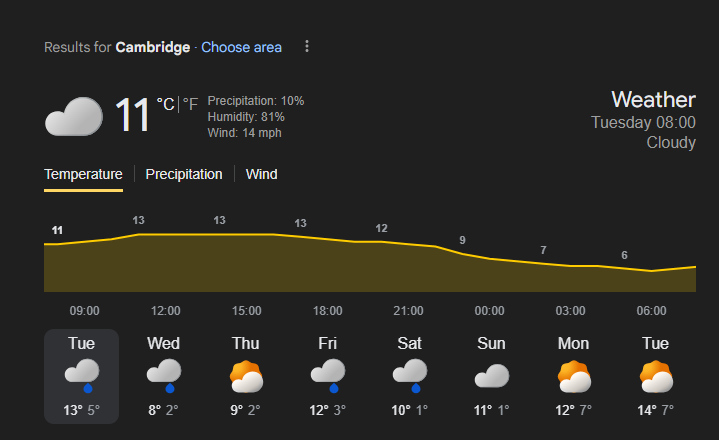The width and height of the screenshot is (719, 440).
Task: Click the 12:00 time label on chart
Action: 166,311
